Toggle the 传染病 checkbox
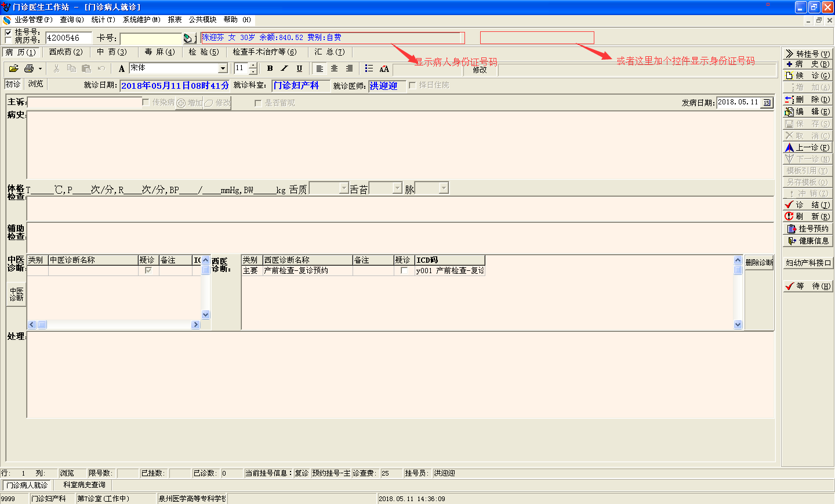The image size is (835, 504). point(146,103)
